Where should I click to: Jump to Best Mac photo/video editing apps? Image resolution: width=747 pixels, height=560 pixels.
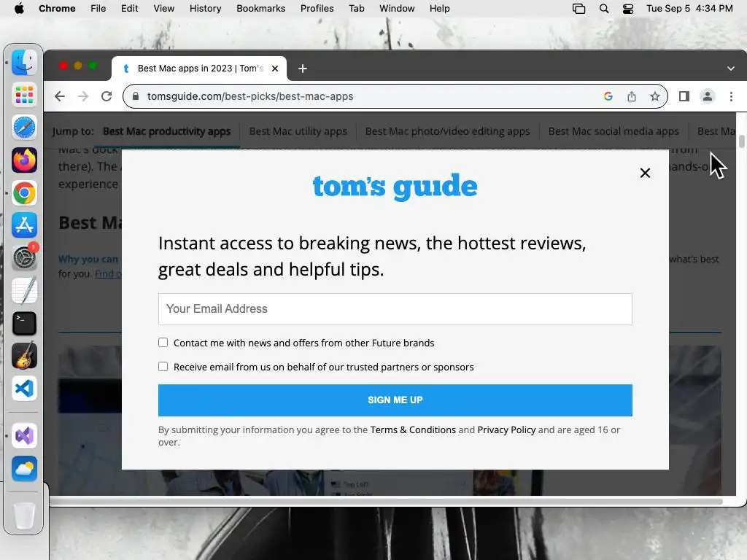(x=447, y=131)
